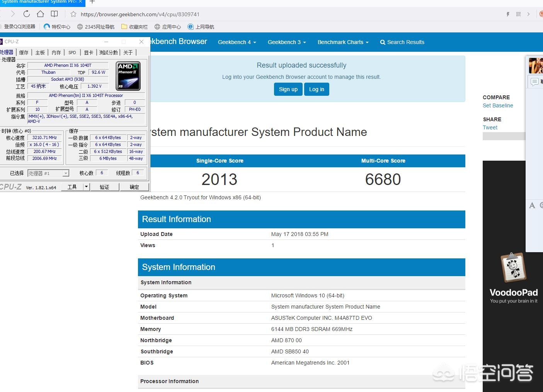Expand the Benchmark Charts dropdown menu
The image size is (543, 392).
tap(343, 42)
